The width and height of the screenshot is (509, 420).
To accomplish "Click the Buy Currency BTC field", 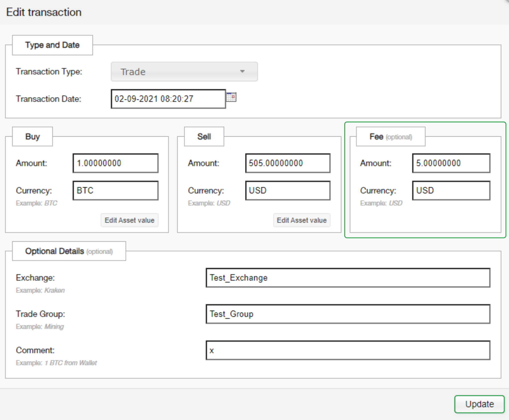I will [115, 191].
